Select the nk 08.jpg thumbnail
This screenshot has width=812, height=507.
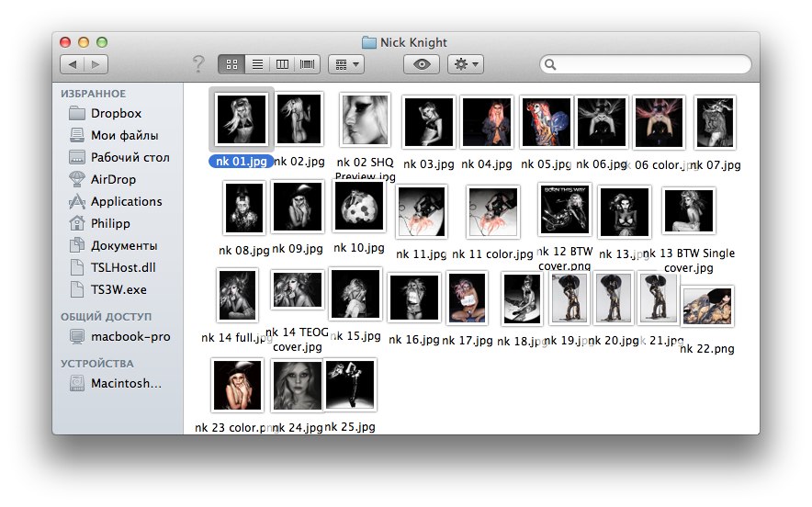[x=244, y=208]
